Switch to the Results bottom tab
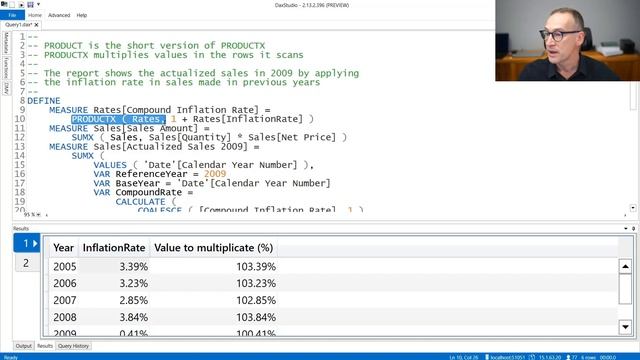640x360 pixels. pos(45,346)
